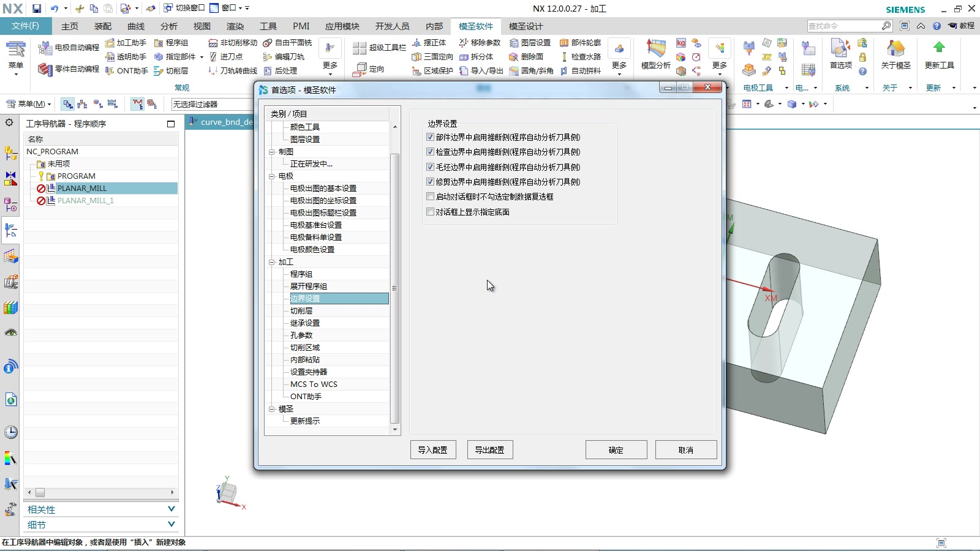Viewport: 980px width, 551px height.
Task: Click the 非切削移动 ribbon icon
Action: click(213, 43)
